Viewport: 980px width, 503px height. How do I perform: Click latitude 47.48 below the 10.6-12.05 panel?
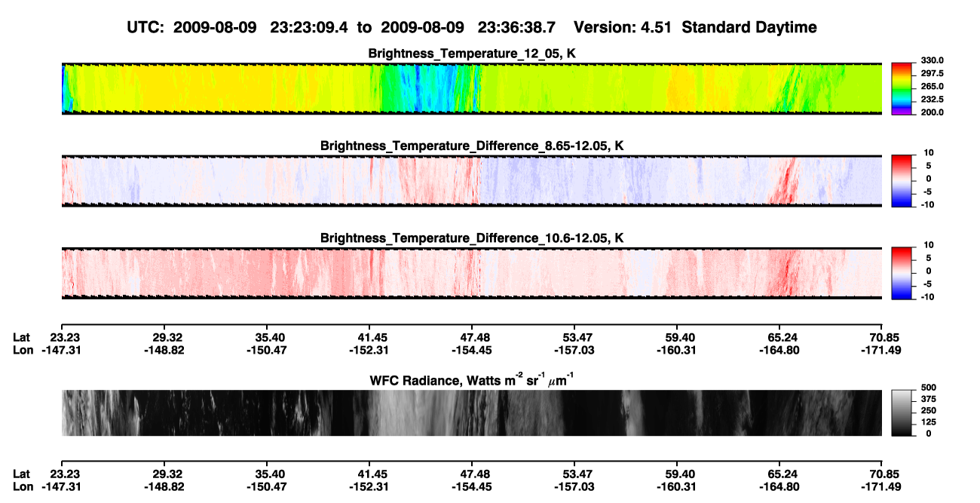coord(471,337)
